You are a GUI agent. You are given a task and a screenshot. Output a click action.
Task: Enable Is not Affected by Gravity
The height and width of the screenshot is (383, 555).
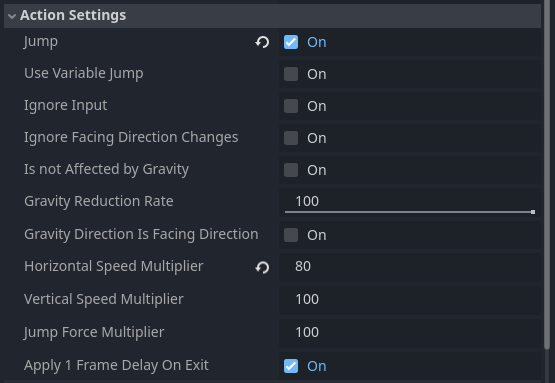coord(291,170)
